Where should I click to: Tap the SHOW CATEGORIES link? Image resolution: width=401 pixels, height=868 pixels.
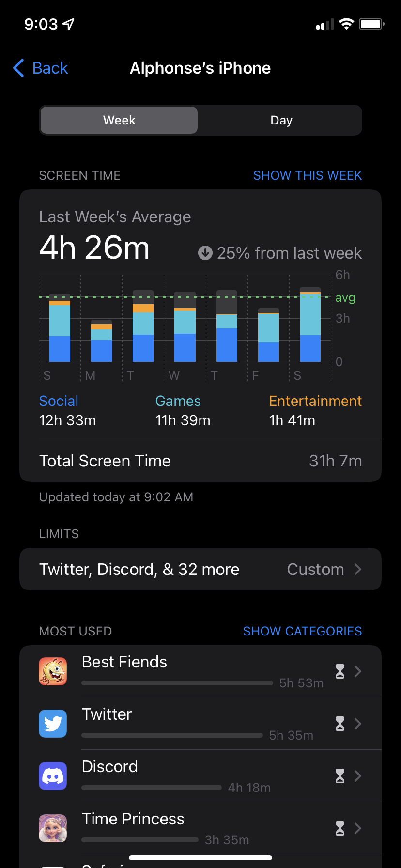click(302, 631)
